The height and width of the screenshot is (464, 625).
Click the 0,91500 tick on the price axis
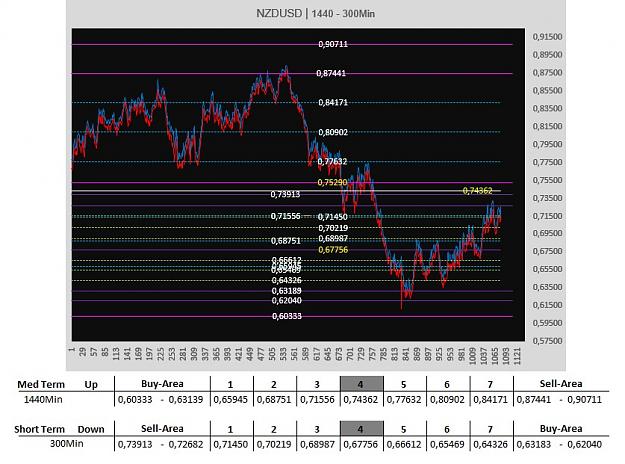coord(547,37)
